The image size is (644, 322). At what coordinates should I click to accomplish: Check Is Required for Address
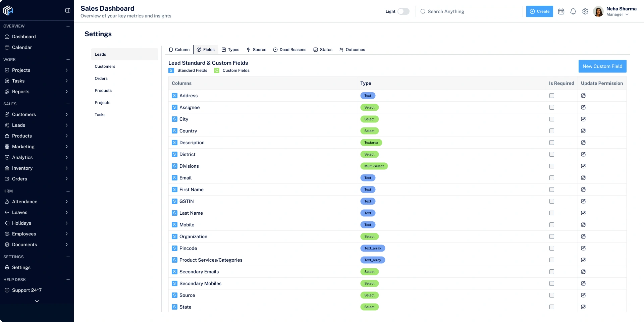point(552,96)
